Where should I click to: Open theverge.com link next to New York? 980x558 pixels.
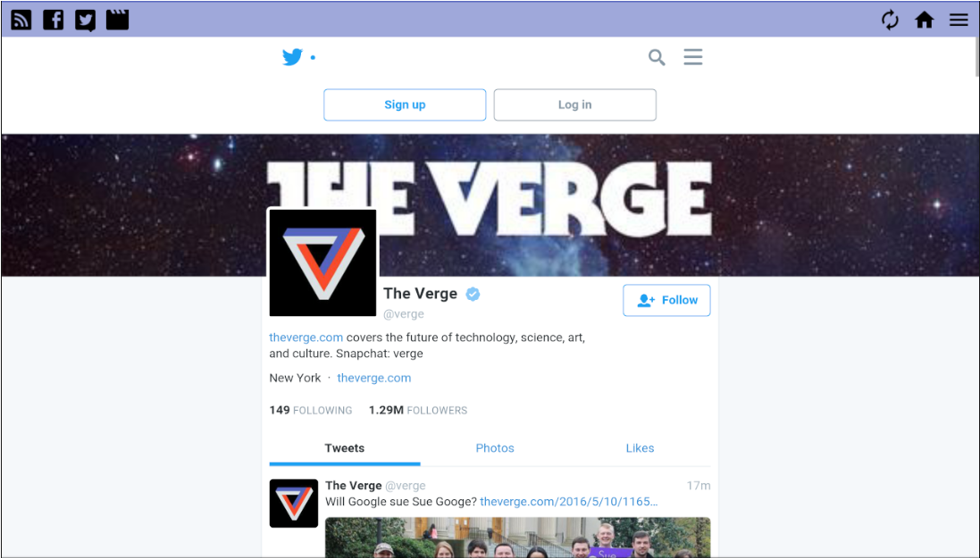(x=374, y=378)
